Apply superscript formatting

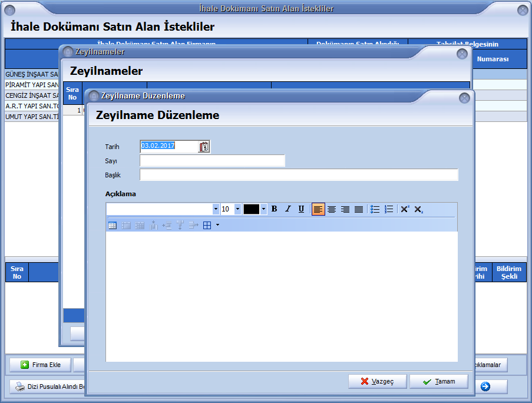(405, 209)
